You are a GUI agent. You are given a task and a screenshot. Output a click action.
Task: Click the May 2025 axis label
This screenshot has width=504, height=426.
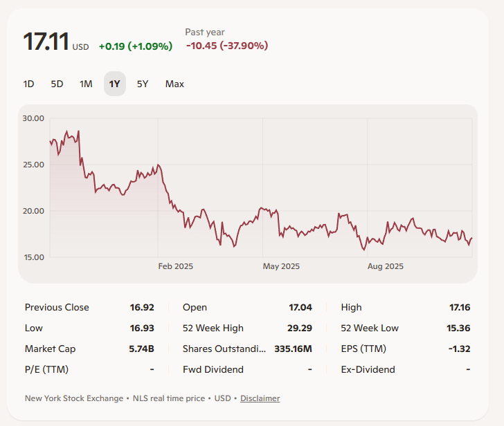282,266
